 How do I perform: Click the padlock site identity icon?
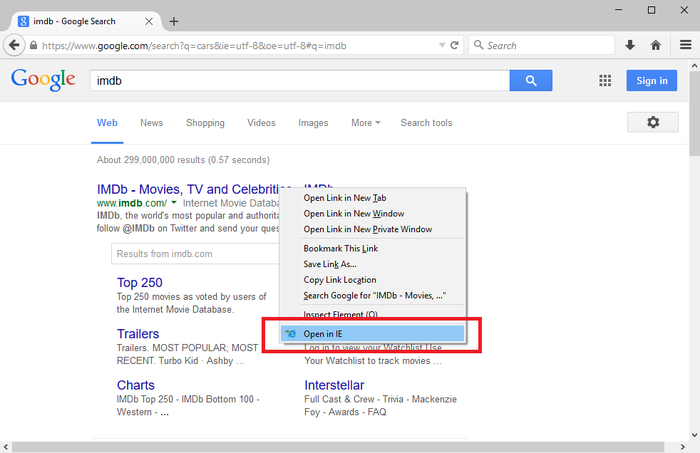33,46
